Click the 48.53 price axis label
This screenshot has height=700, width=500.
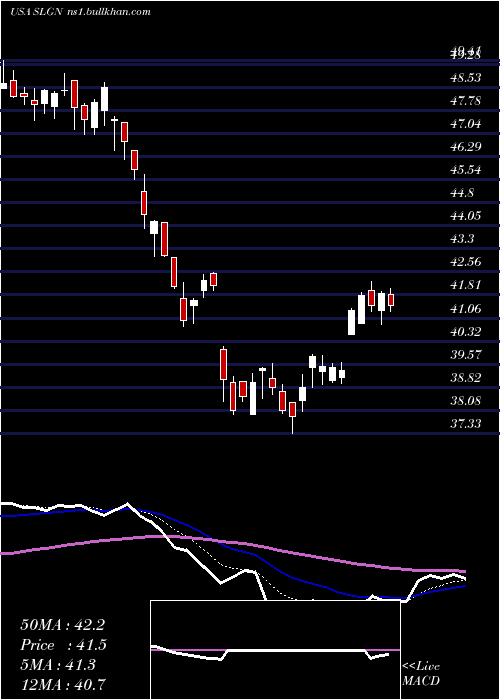point(466,78)
